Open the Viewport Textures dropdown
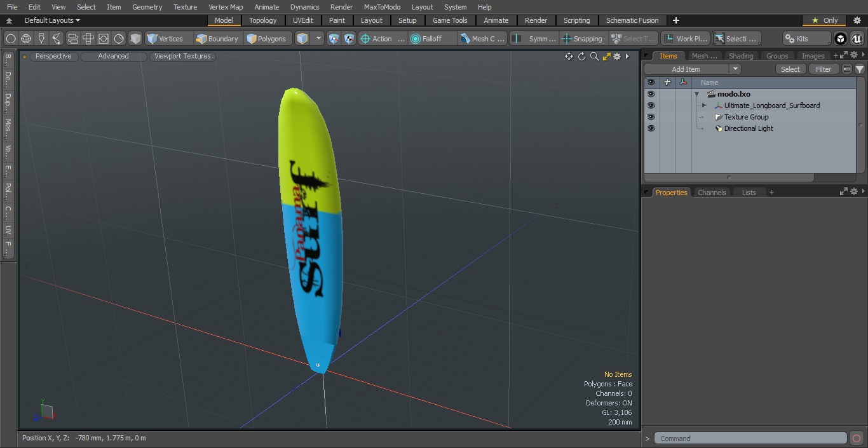The height and width of the screenshot is (448, 868). pos(182,56)
